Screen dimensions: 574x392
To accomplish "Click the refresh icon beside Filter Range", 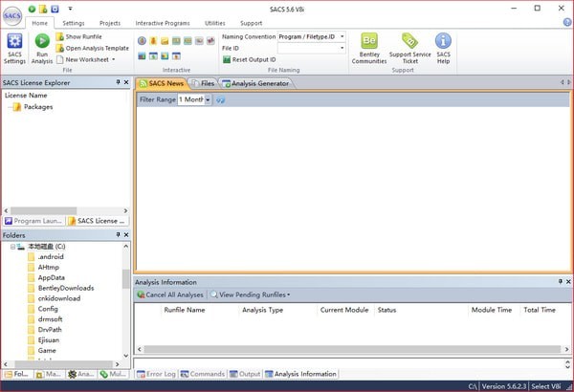I will pos(220,99).
